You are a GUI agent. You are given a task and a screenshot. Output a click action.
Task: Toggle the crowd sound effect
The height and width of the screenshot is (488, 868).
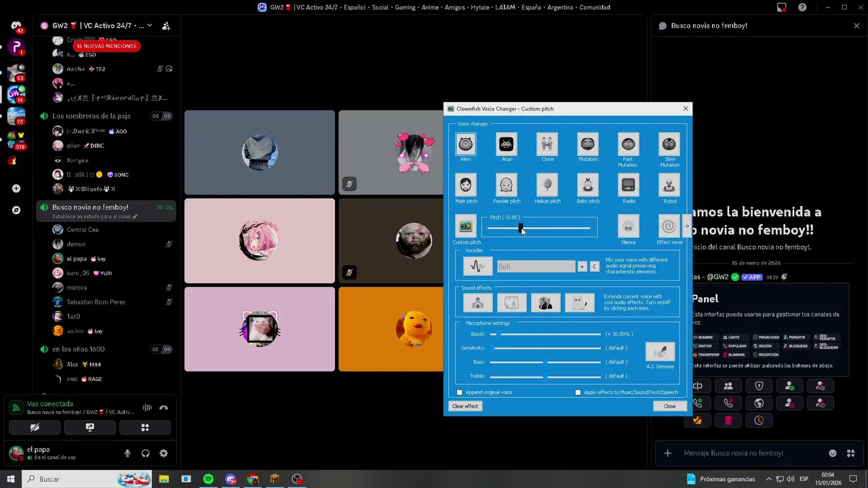pos(545,302)
